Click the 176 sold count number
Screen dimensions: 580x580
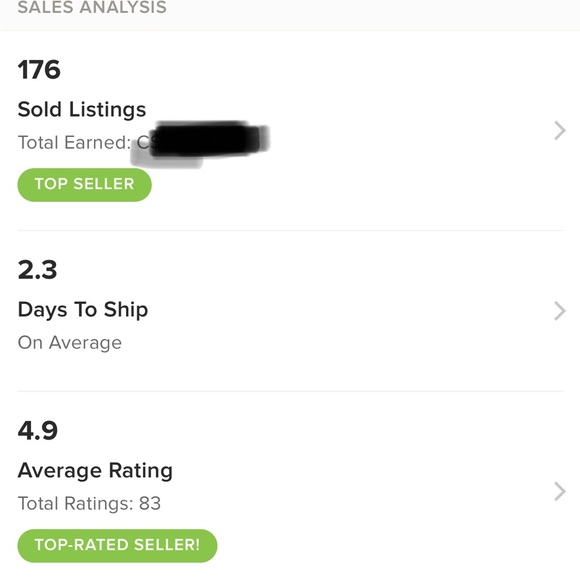click(x=39, y=70)
